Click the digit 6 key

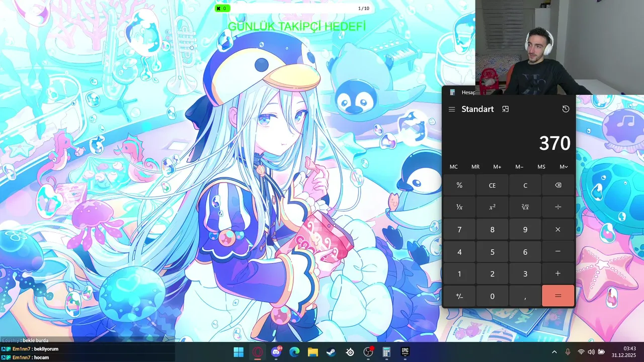tap(525, 251)
